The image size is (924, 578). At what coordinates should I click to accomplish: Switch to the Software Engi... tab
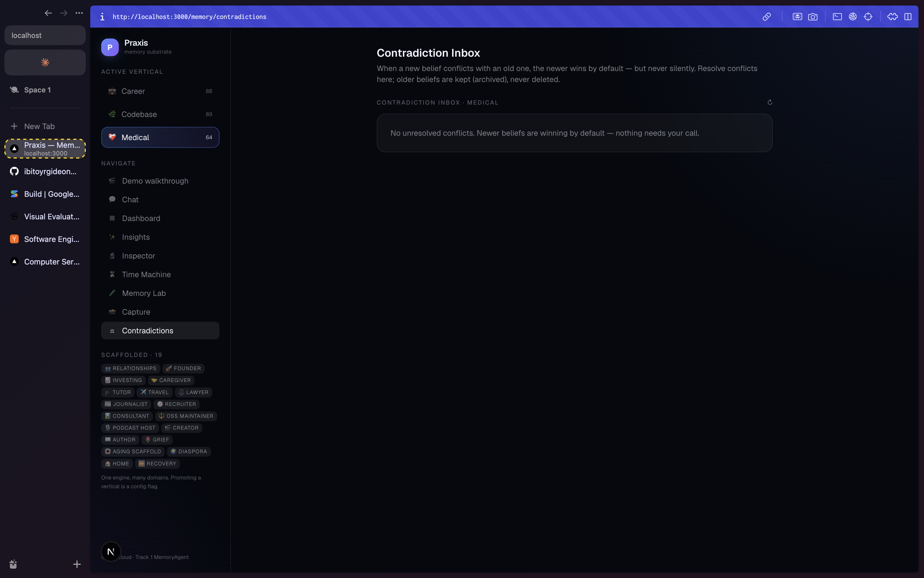pos(45,239)
